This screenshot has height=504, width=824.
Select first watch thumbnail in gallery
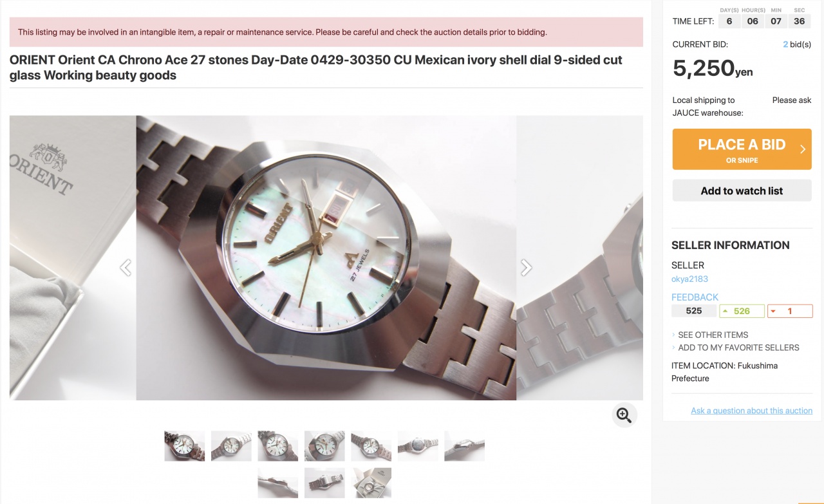point(185,446)
